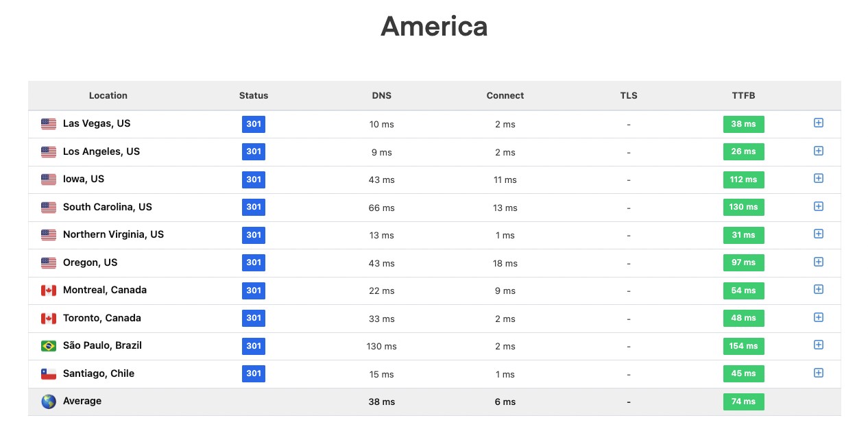Click the Brazil flag icon
This screenshot has width=868, height=444.
pyautogui.click(x=49, y=346)
